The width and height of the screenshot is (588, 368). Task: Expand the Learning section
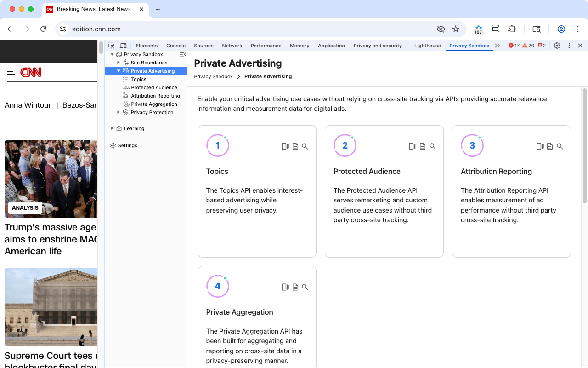tap(111, 128)
